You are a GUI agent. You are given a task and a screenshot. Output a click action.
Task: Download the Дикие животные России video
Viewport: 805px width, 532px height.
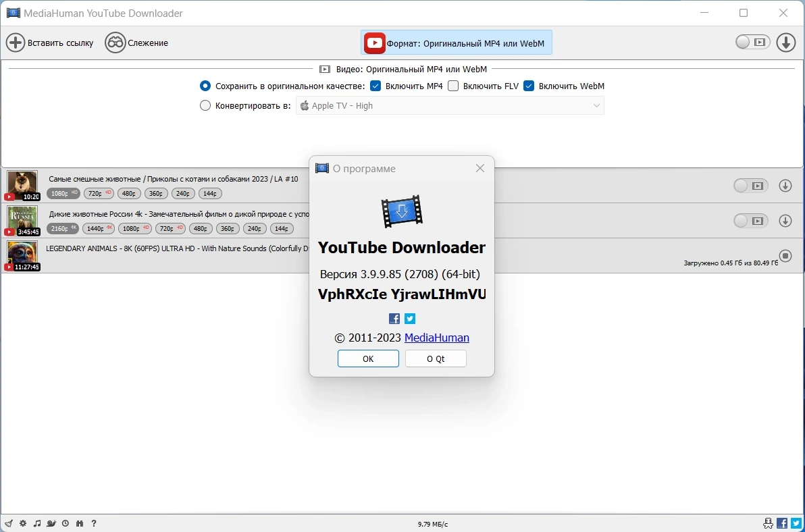click(x=785, y=221)
